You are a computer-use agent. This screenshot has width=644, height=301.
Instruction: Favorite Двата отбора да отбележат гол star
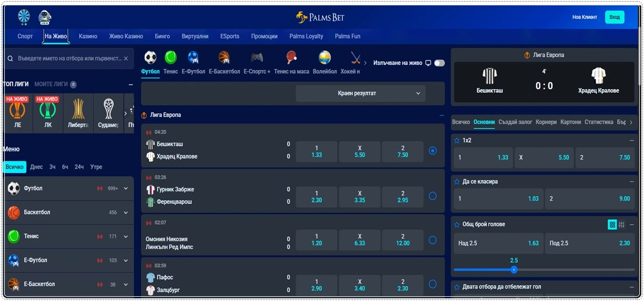pyautogui.click(x=456, y=287)
